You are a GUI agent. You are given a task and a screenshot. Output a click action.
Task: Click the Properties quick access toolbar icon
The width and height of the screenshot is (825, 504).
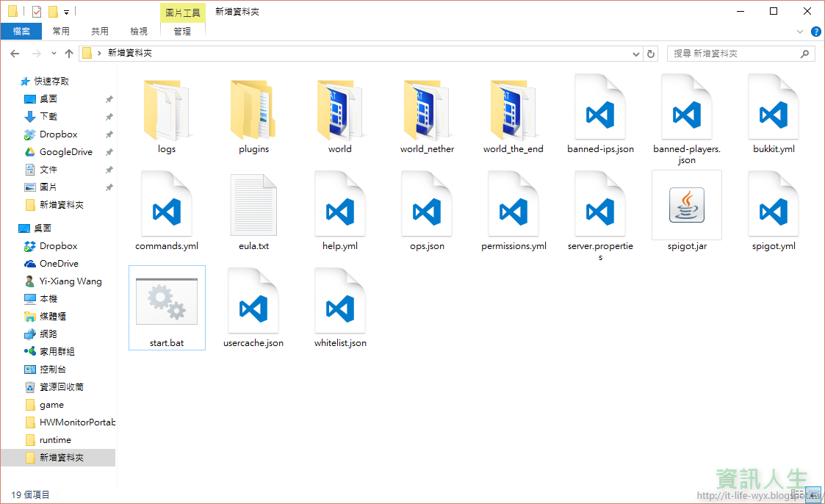coord(36,11)
